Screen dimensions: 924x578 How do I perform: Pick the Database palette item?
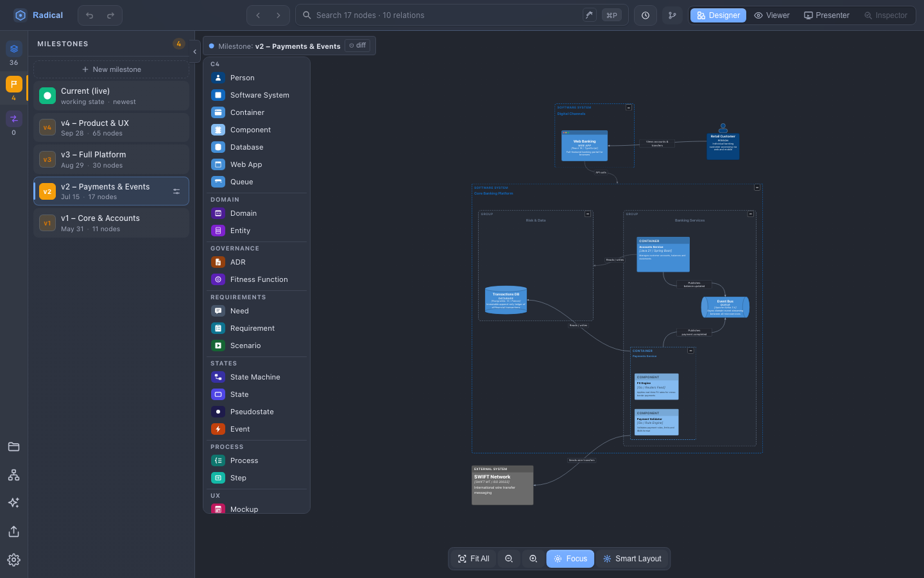(257, 147)
